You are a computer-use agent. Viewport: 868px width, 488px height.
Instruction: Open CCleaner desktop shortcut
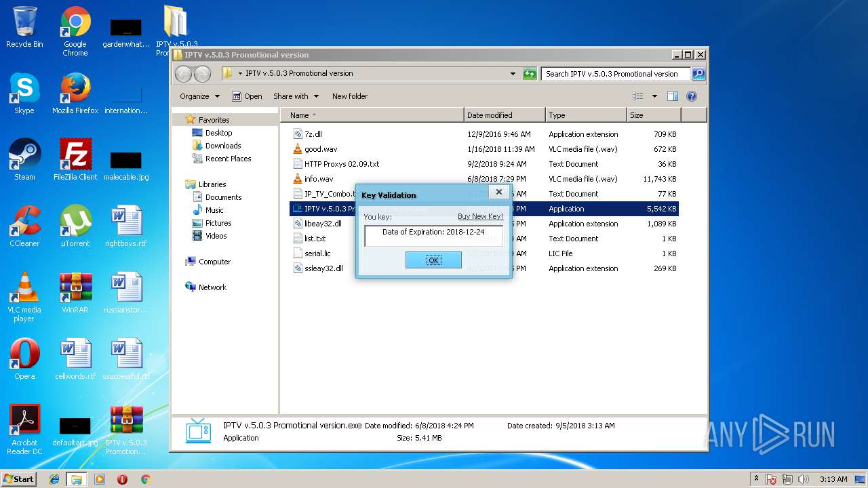[x=24, y=226]
